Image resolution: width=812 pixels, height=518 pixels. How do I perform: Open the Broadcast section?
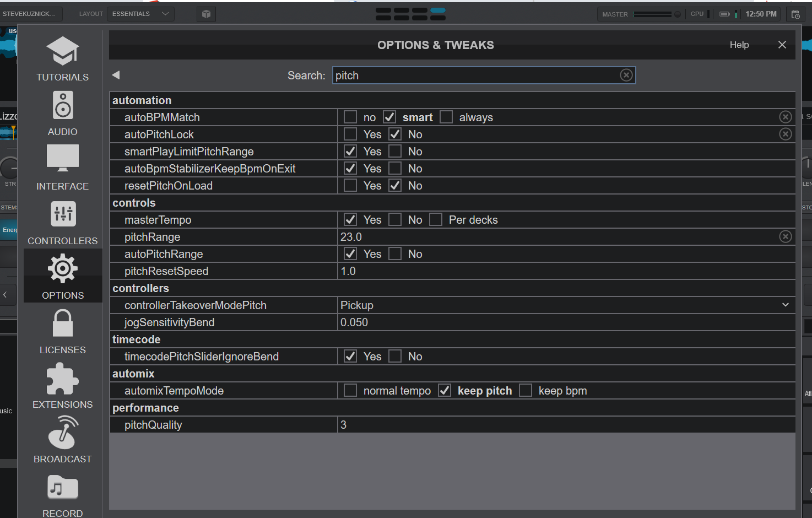pos(63,440)
